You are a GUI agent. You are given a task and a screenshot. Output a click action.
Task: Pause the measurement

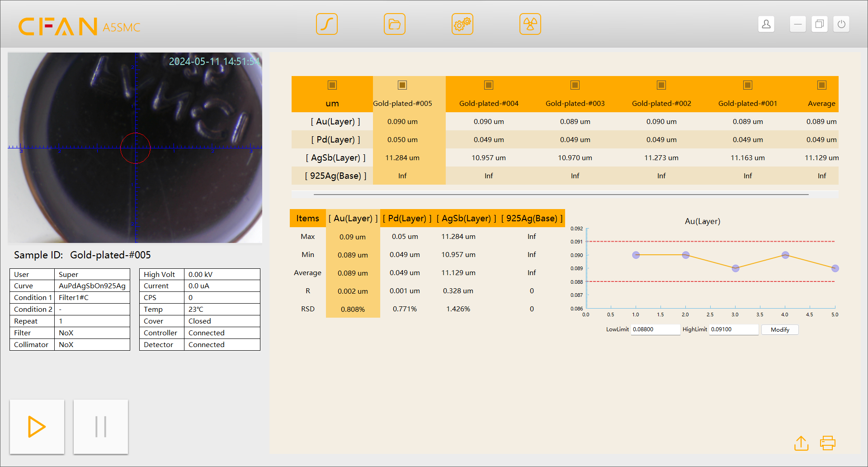(100, 426)
